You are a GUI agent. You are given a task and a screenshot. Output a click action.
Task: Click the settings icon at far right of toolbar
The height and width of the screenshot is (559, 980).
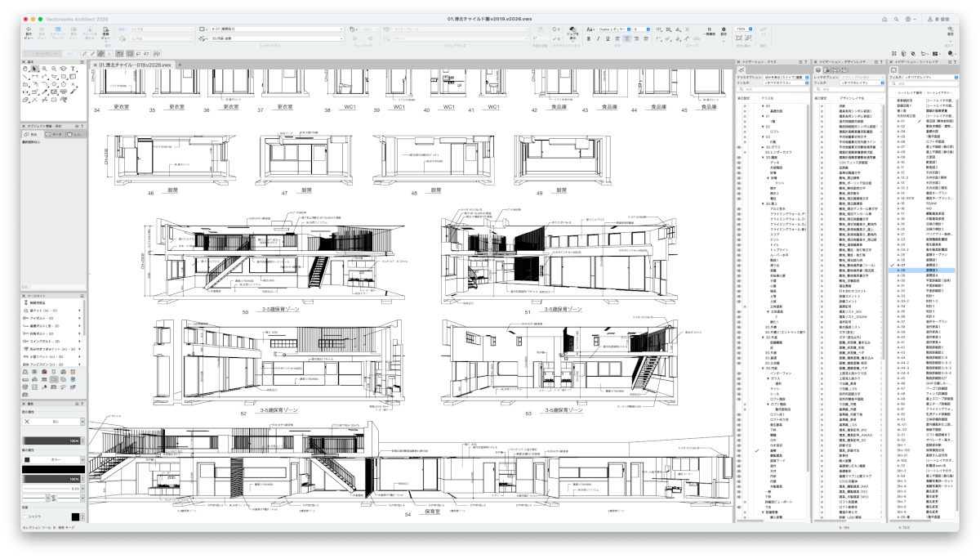(951, 30)
